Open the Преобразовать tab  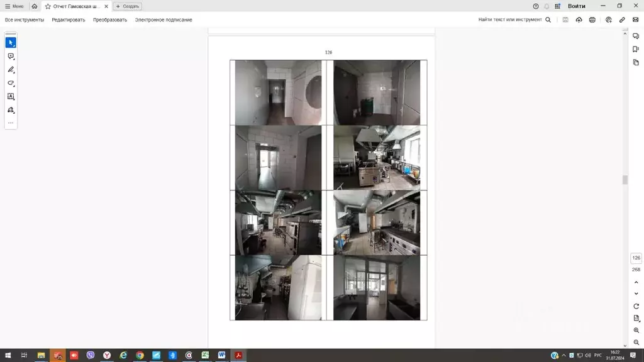pos(110,20)
